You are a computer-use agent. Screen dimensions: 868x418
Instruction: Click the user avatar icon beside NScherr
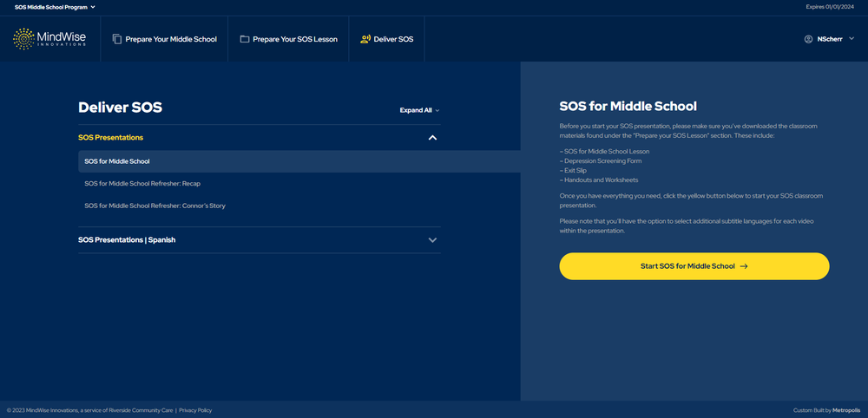pos(809,39)
